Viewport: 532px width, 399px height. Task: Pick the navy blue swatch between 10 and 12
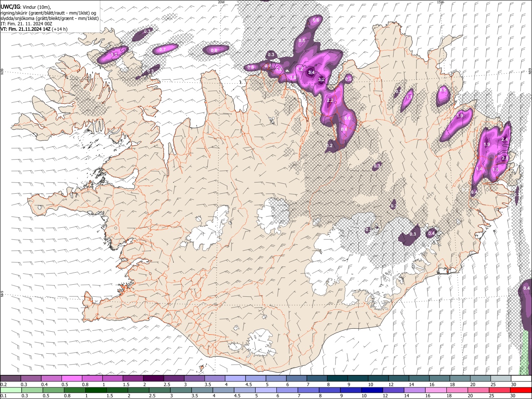[x=372, y=390]
